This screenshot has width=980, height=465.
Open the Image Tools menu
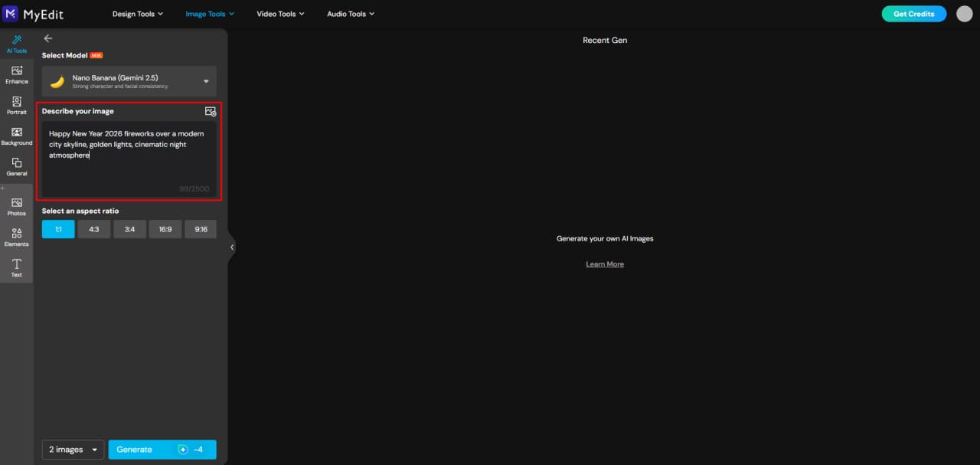210,14
